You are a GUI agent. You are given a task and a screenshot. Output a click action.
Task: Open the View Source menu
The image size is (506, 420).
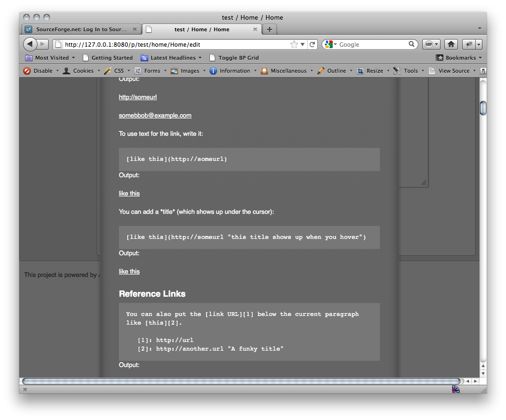point(454,71)
